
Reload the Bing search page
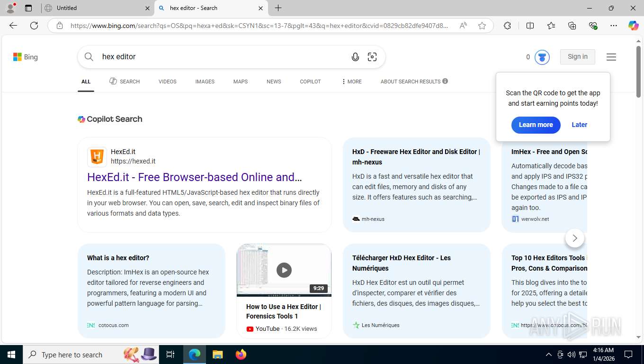[x=34, y=26]
